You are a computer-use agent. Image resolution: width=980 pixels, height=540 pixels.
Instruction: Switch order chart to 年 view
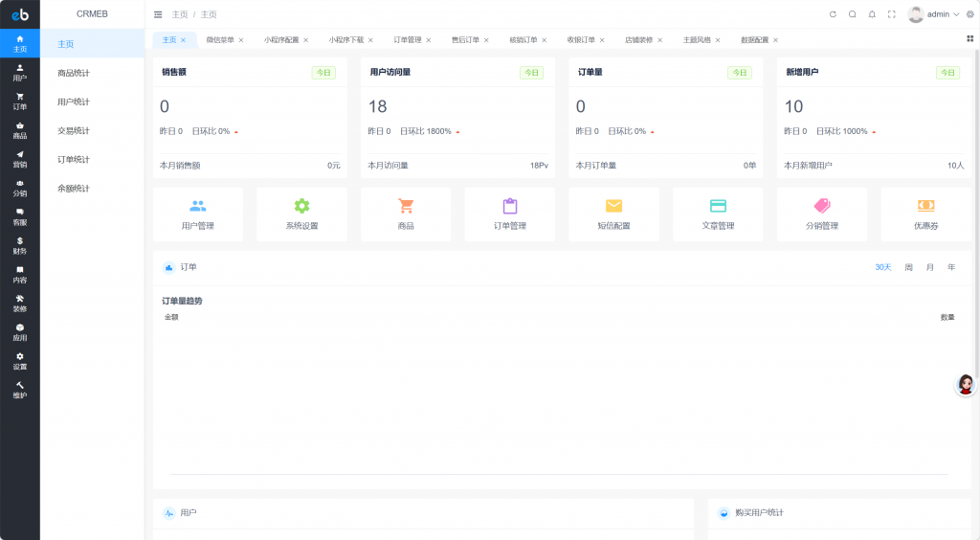pyautogui.click(x=950, y=267)
